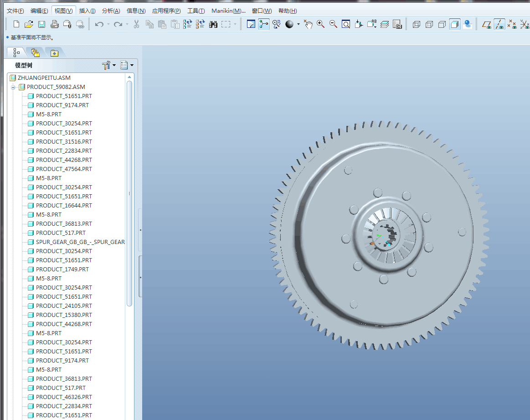Screen dimensions: 530x420
Task: Switch to the Folder Browser tab
Action: click(35, 53)
